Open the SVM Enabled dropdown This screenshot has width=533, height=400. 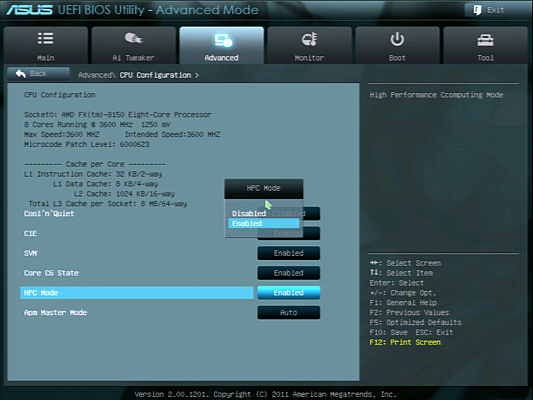click(289, 253)
